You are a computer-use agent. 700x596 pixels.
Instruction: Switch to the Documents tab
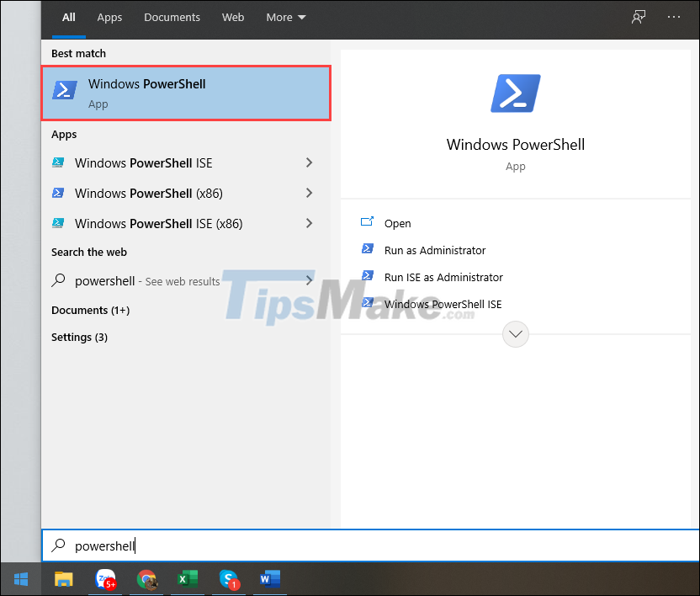click(172, 17)
